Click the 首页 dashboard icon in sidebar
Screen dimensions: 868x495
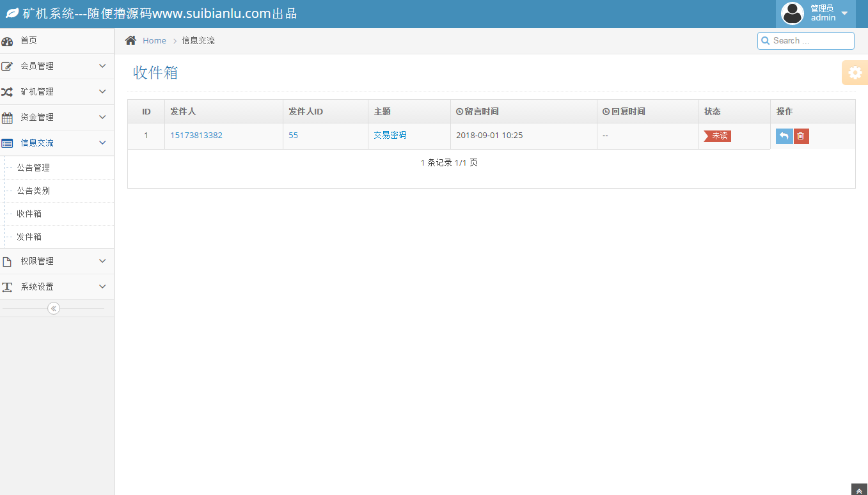tap(7, 41)
